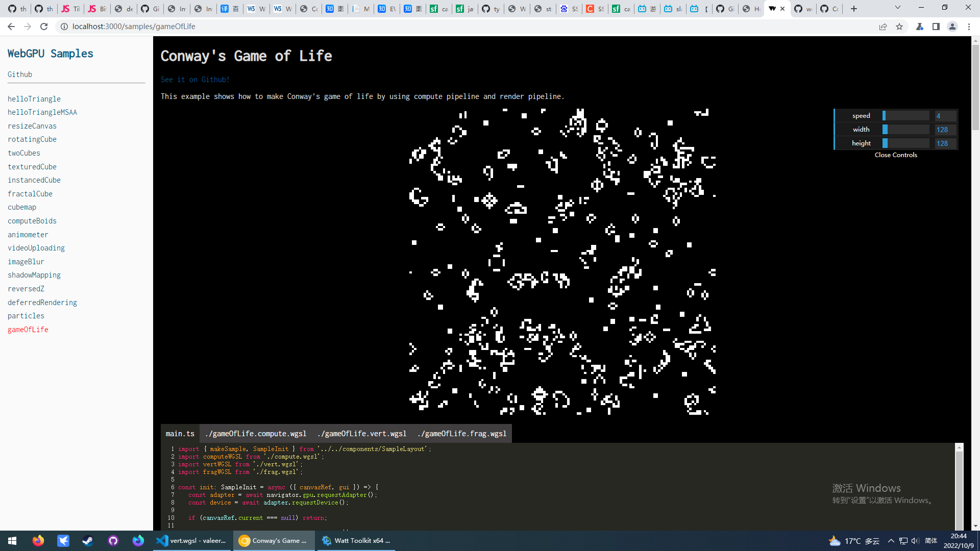Open the browser extensions flask icon

[920, 27]
